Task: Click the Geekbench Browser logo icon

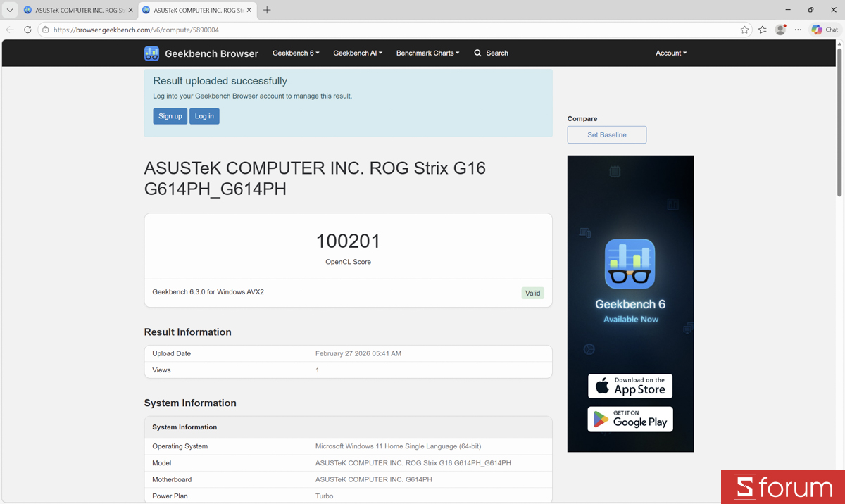Action: pyautogui.click(x=151, y=53)
